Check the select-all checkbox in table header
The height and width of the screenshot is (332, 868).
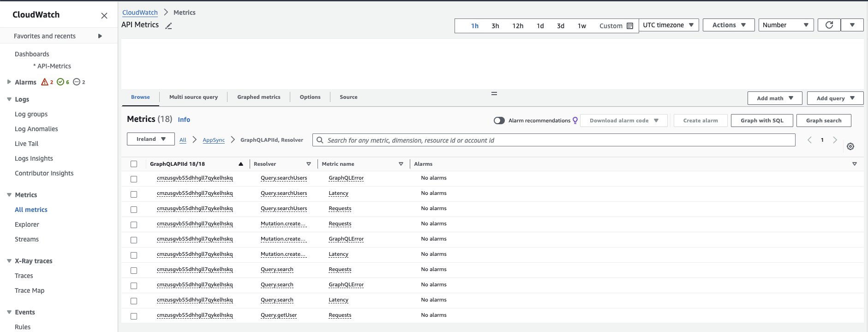[134, 164]
